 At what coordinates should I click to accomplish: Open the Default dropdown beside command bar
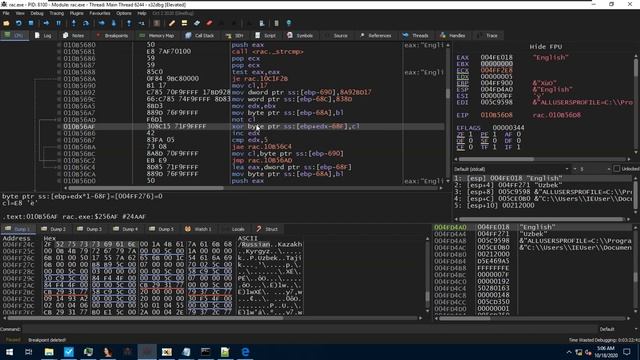tap(618, 329)
